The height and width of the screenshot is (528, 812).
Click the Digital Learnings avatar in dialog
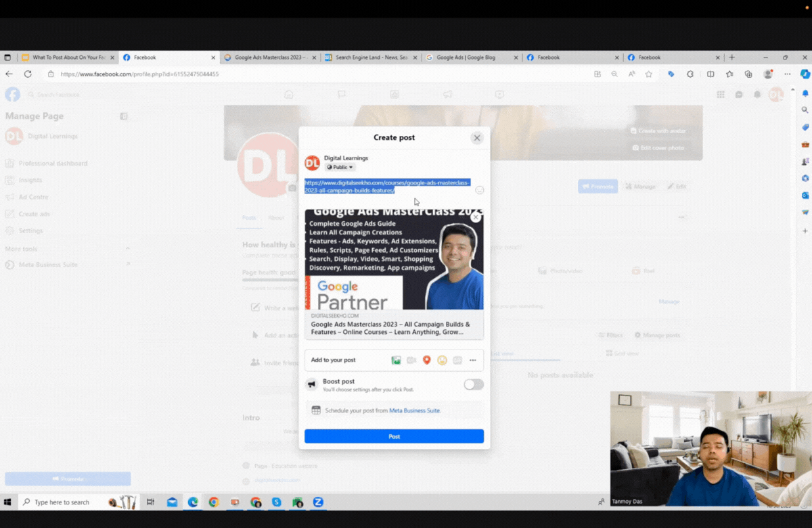(312, 162)
